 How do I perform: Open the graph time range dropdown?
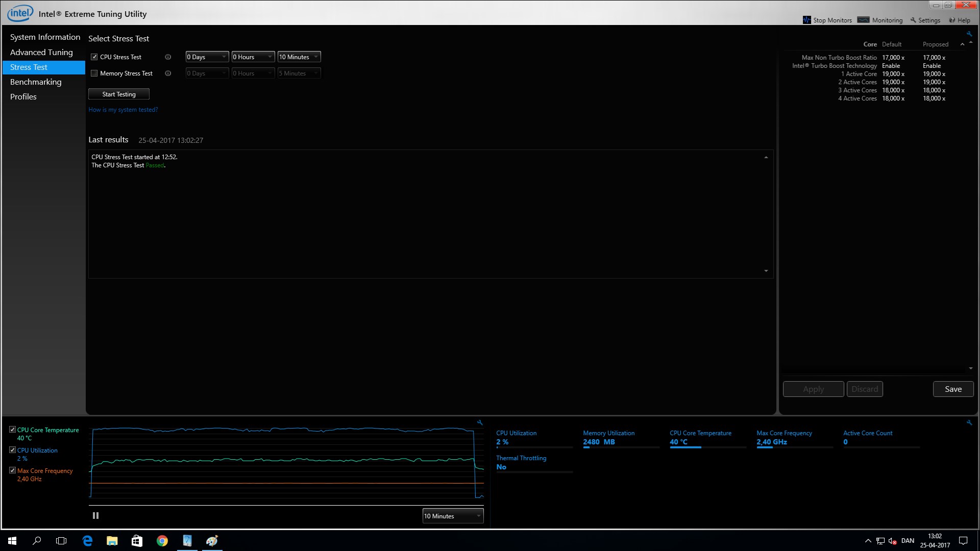(453, 516)
